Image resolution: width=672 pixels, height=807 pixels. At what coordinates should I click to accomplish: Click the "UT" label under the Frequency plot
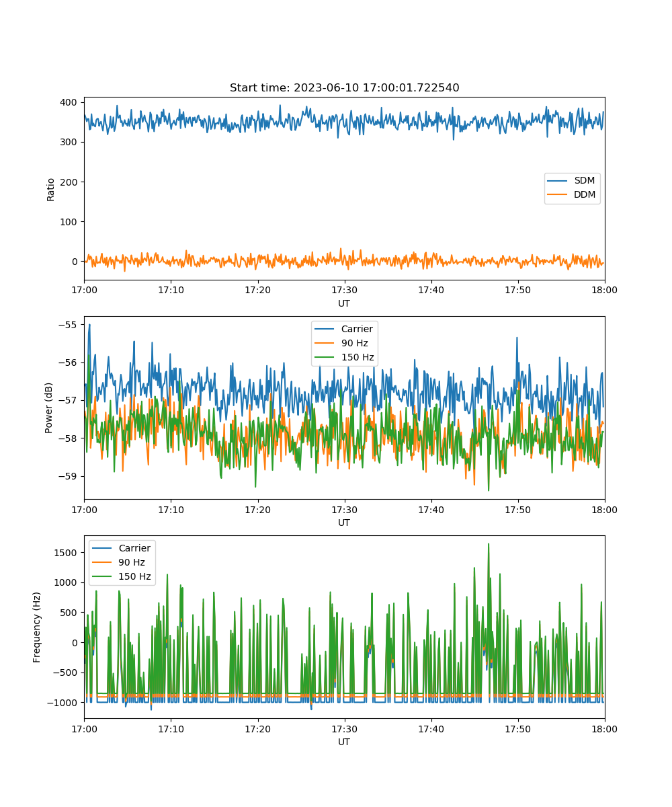344,742
